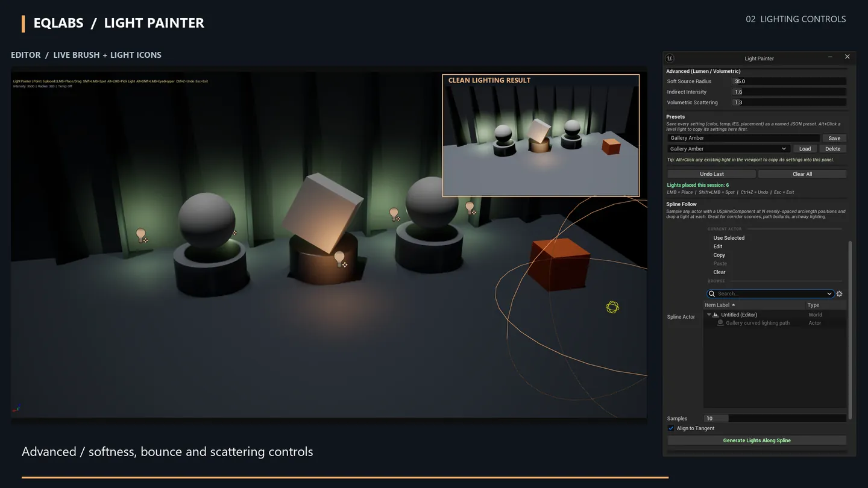868x488 pixels.
Task: Click the Clean Lighting Result preview thumbnail
Action: 541,135
